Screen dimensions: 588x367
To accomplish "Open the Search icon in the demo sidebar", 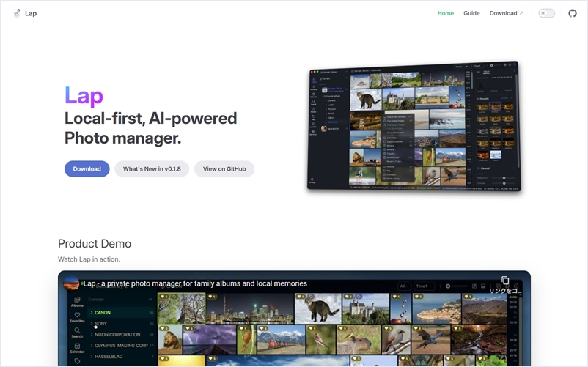I will (77, 333).
